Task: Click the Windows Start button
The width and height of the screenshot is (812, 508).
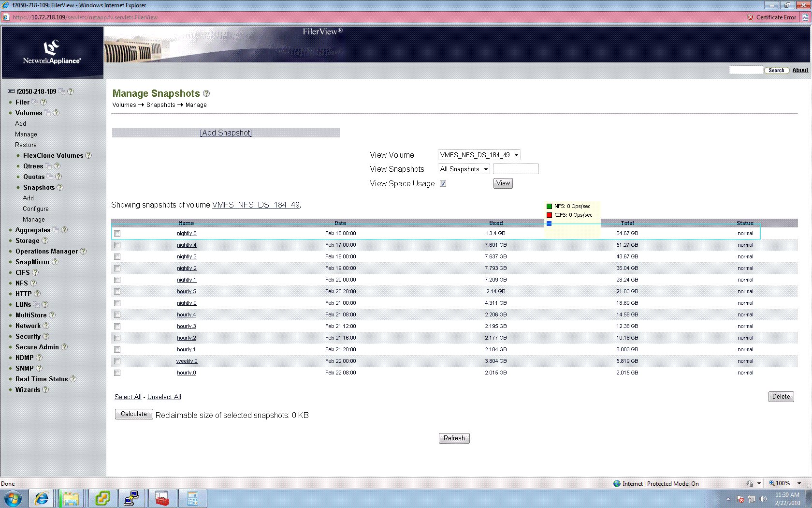Action: point(13,498)
